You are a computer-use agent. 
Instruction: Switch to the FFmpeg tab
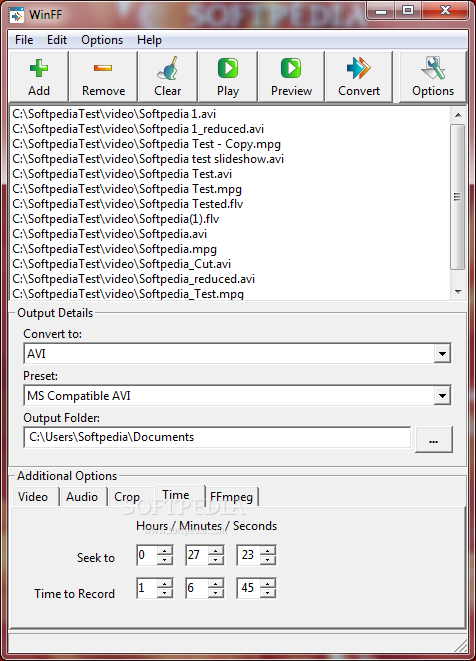231,497
